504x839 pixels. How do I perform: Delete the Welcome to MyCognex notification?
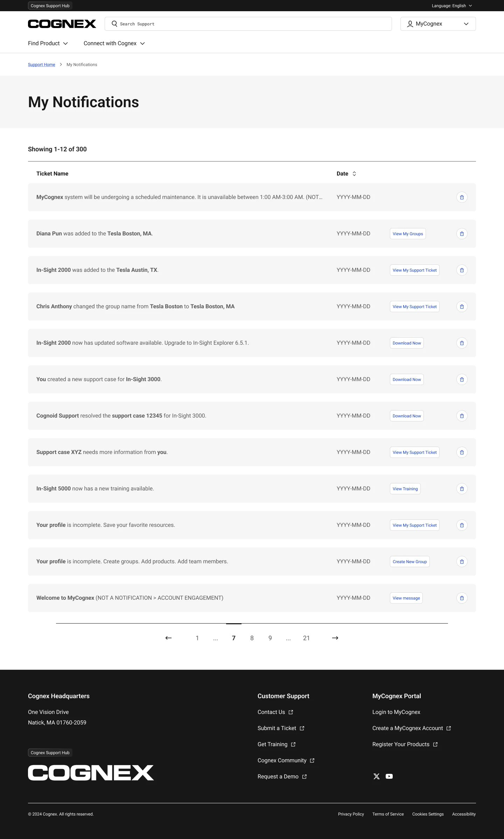[x=462, y=598]
